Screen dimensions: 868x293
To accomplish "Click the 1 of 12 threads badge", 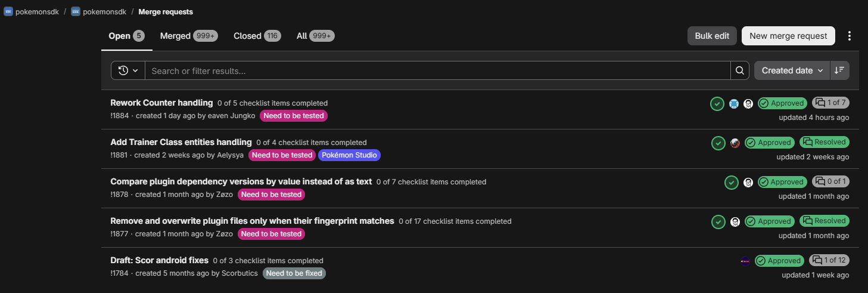I will coord(829,260).
